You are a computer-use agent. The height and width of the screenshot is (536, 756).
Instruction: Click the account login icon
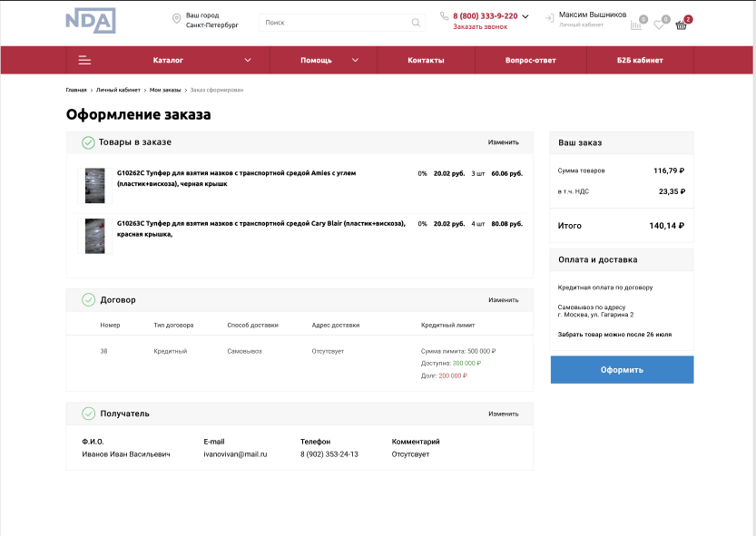(x=549, y=17)
